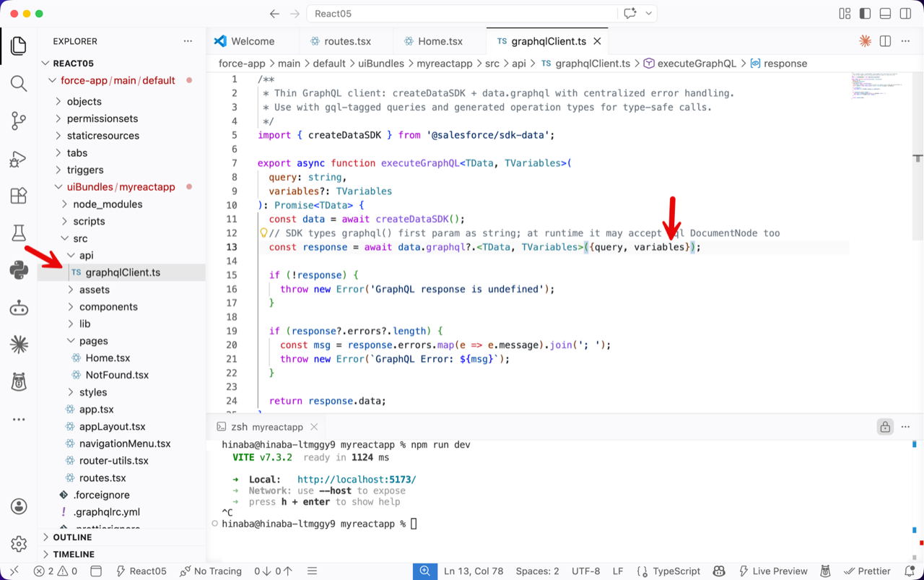
Task: Open the Extensions view
Action: (x=19, y=196)
